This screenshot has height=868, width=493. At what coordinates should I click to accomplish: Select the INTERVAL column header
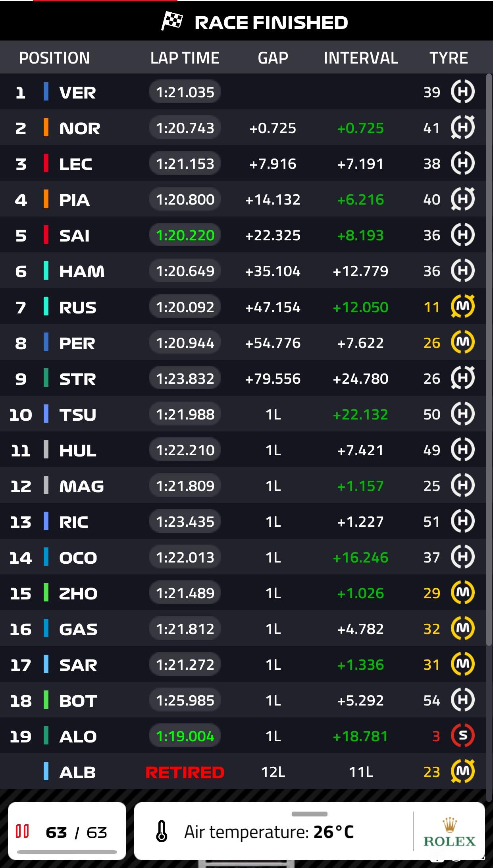(x=361, y=58)
